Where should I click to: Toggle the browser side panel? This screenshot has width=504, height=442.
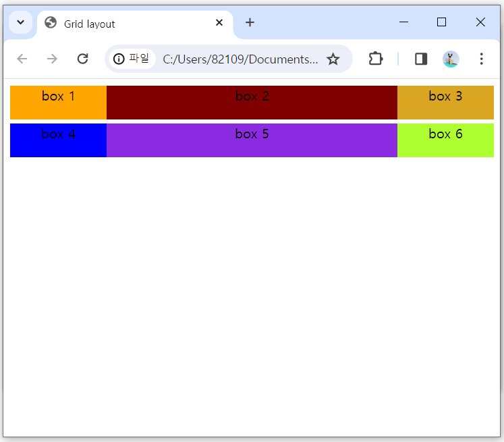pos(421,59)
